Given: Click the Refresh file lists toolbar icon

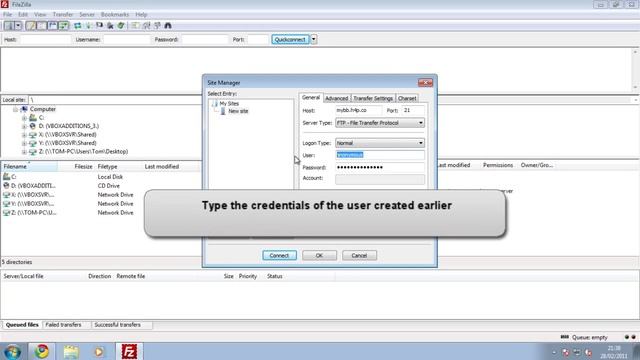Looking at the screenshot, I should click(78, 26).
